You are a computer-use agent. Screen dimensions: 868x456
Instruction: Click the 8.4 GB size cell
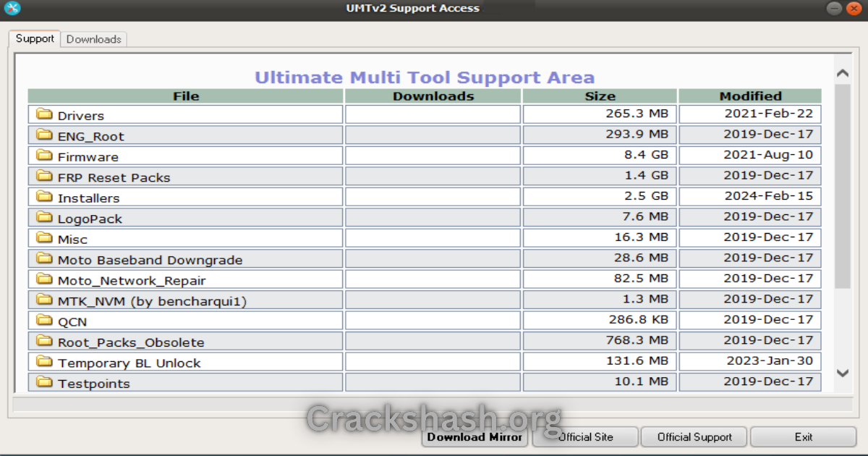(600, 155)
